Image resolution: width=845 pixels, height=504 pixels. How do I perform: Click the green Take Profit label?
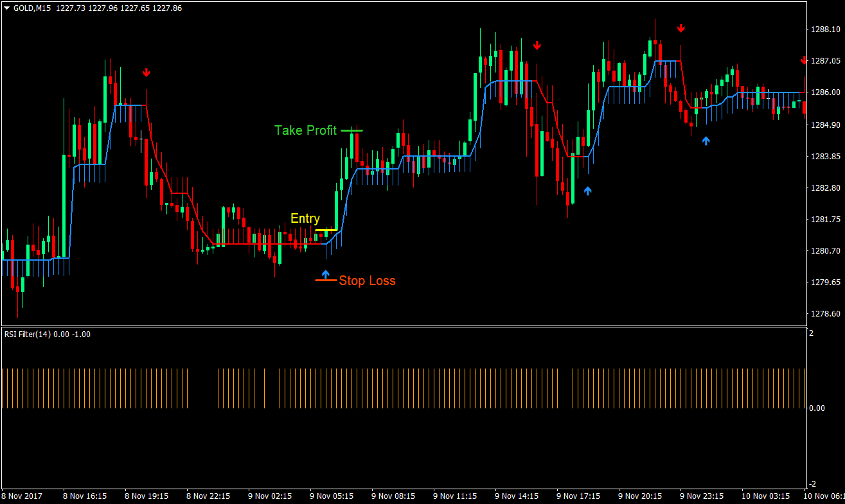click(305, 130)
